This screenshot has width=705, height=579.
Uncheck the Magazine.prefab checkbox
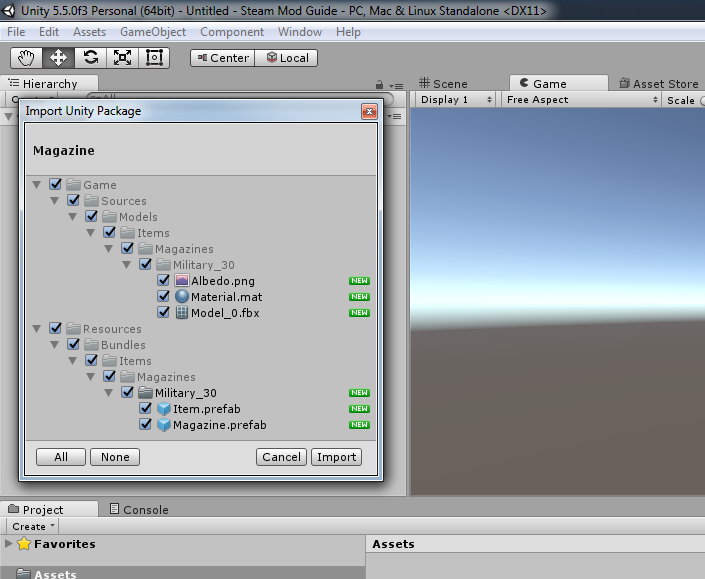tap(145, 424)
